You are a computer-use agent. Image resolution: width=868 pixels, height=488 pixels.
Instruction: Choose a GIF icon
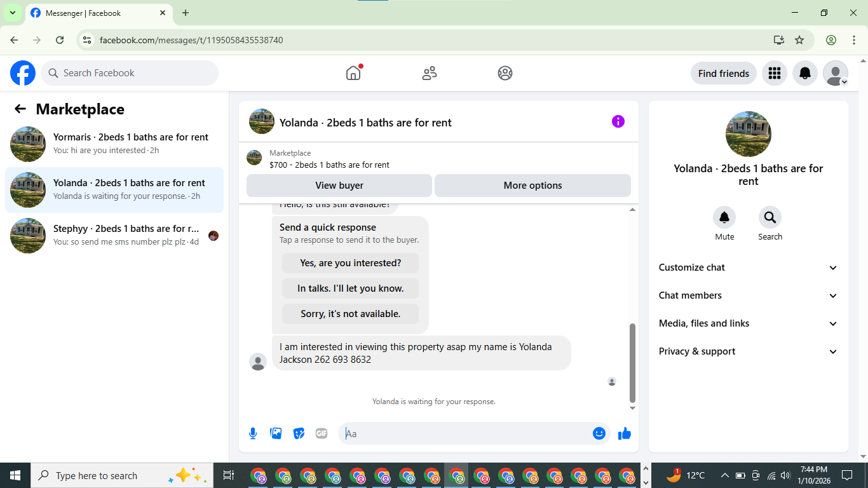point(322,433)
